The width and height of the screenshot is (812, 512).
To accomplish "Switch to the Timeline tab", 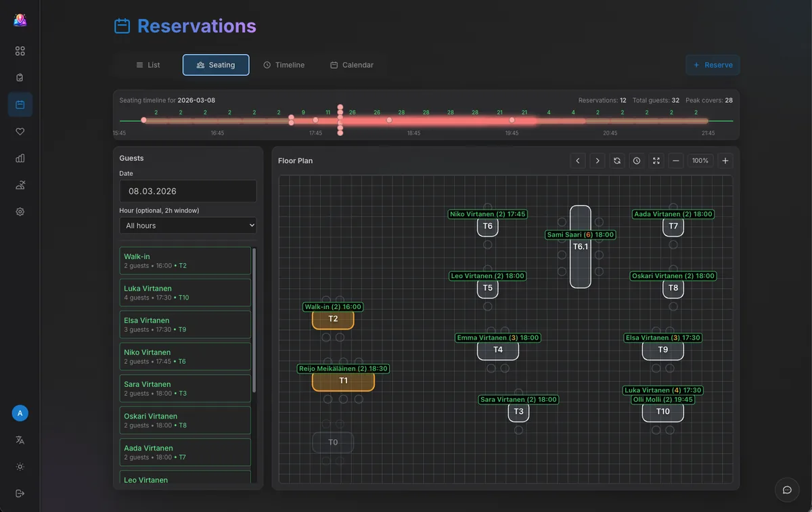I will 284,65.
